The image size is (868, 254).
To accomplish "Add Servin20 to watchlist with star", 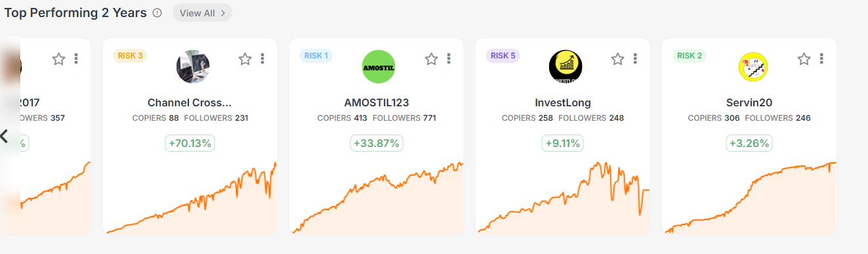I will tap(804, 59).
